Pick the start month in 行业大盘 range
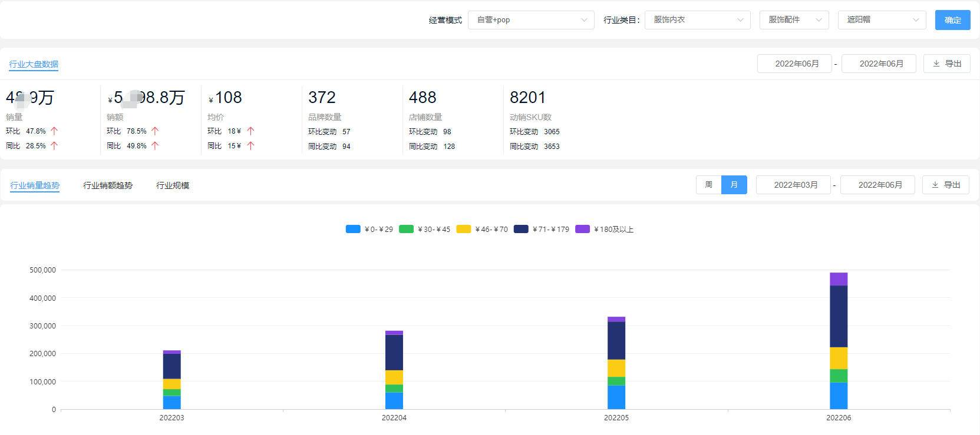This screenshot has height=435, width=980. [x=794, y=64]
